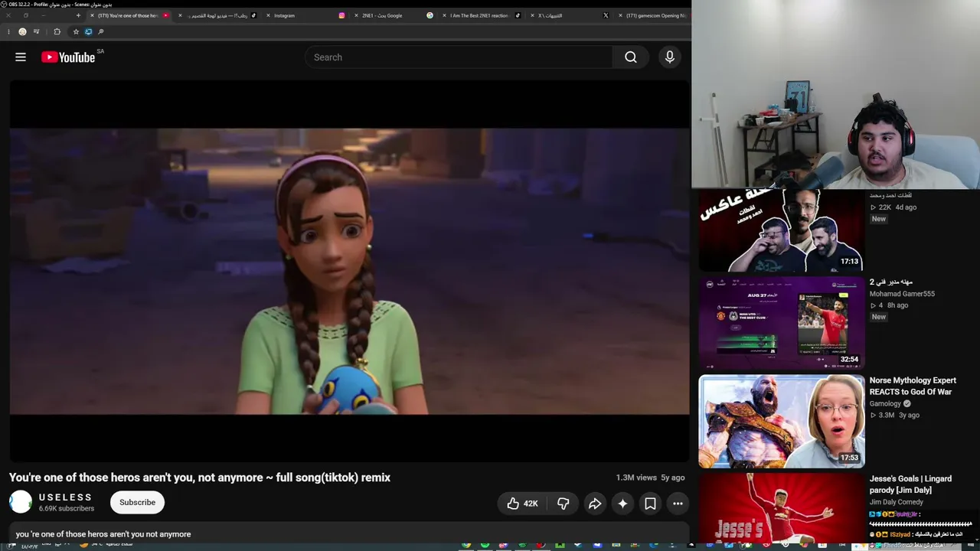Click the '1.3M views 5y ago' info text
980x551 pixels.
[x=650, y=478]
